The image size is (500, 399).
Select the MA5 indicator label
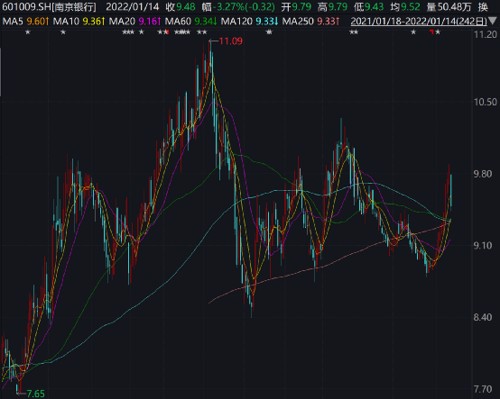[x=13, y=22]
